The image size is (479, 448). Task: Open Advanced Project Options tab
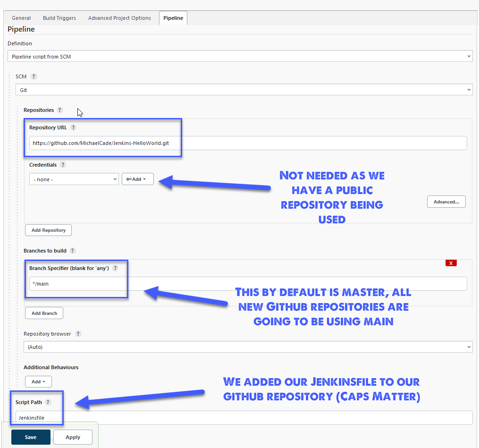click(119, 18)
